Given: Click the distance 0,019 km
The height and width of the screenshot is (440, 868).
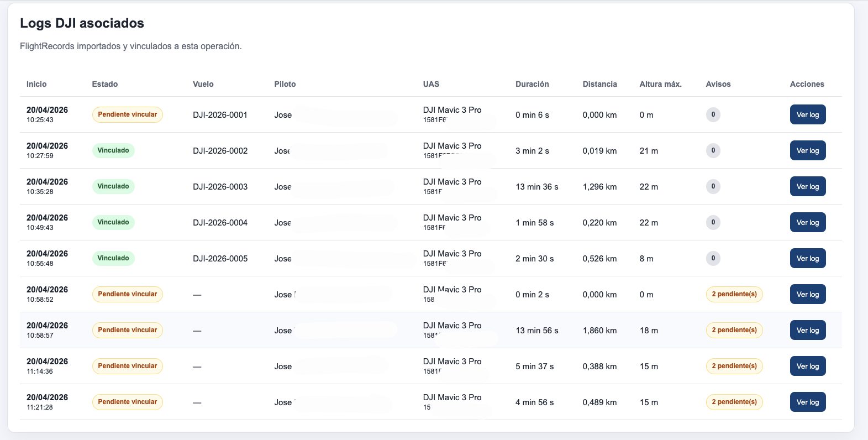Looking at the screenshot, I should [x=600, y=151].
